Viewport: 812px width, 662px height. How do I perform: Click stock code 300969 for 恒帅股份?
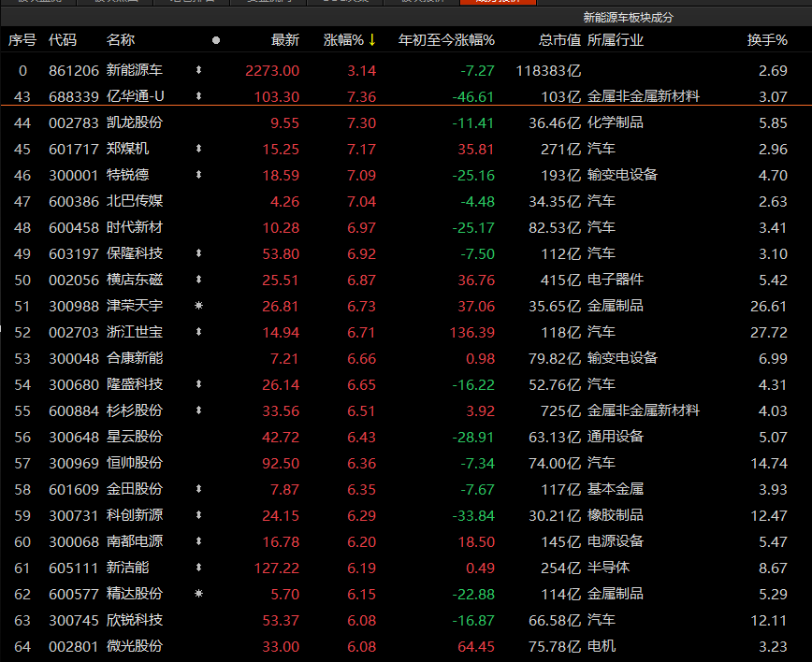(70, 463)
